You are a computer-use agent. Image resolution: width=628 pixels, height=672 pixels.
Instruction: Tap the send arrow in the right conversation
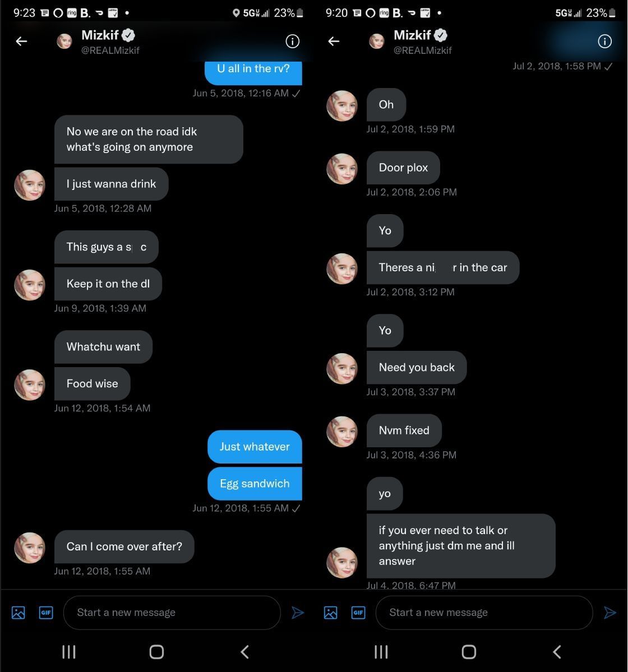coord(610,613)
